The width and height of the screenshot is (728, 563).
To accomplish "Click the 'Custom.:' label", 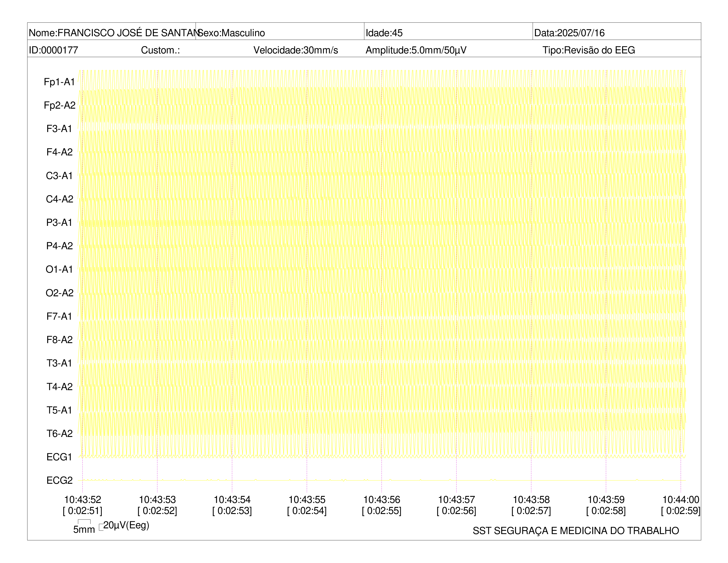I will pos(160,50).
